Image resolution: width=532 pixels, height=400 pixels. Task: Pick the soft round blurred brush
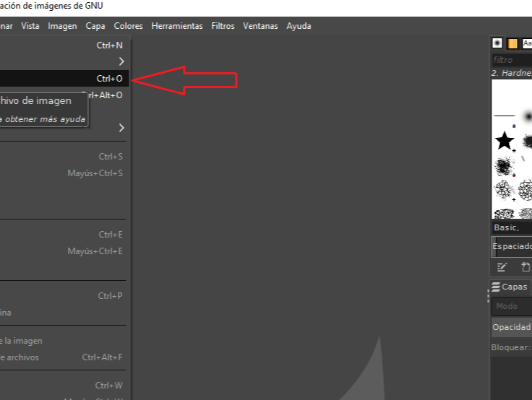[x=526, y=116]
